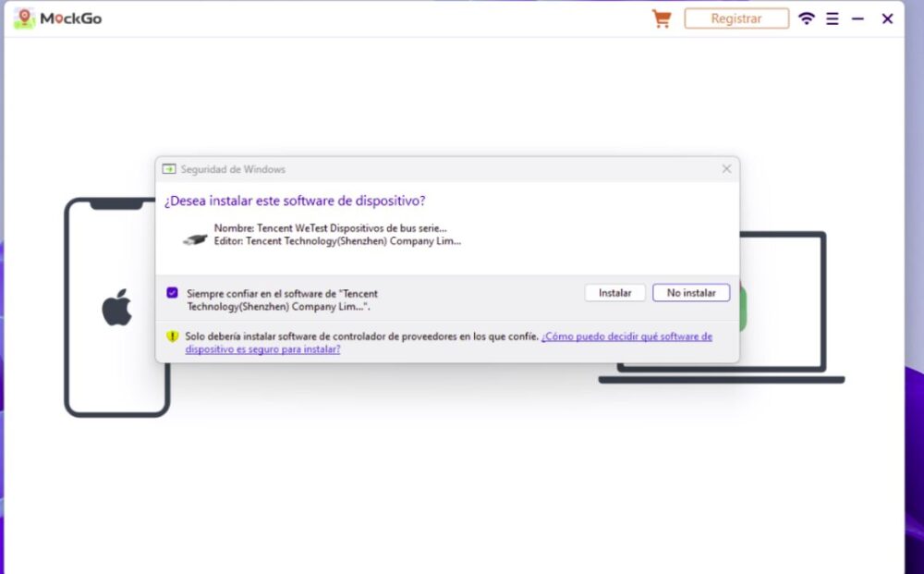This screenshot has height=574, width=924.
Task: Open the link about safe device software
Action: 448,343
